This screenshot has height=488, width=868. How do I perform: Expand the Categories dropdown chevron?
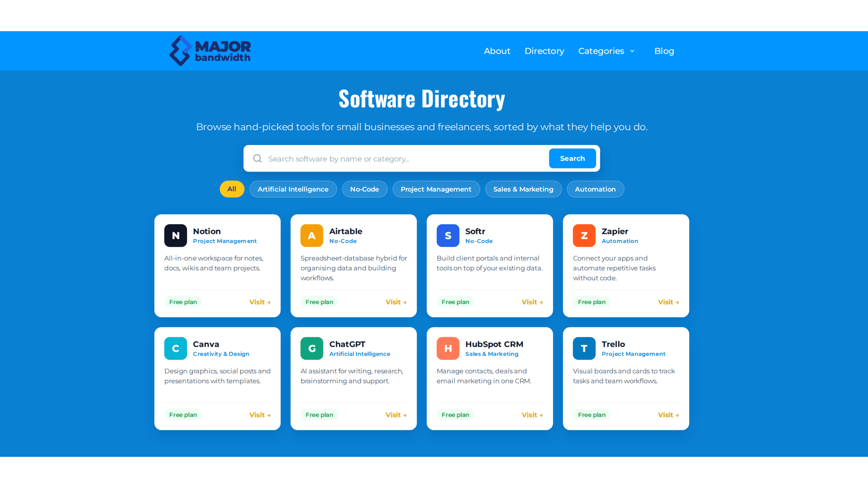pyautogui.click(x=632, y=51)
